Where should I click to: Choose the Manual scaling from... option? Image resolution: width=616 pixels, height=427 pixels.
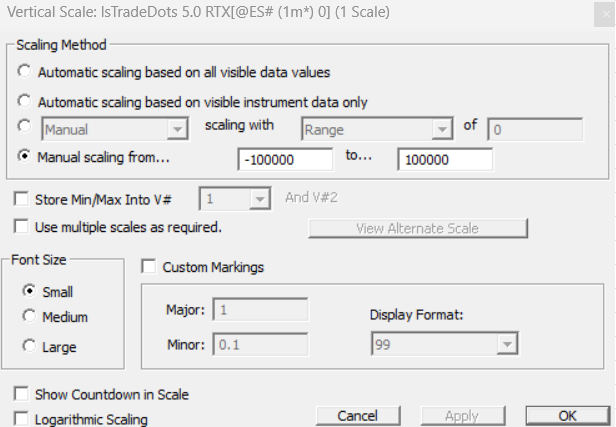(24, 157)
